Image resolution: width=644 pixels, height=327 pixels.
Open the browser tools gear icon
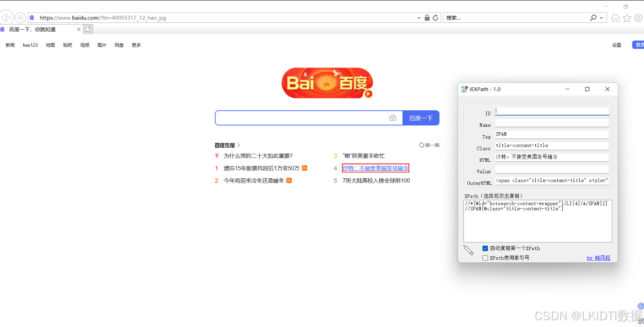pos(638,18)
